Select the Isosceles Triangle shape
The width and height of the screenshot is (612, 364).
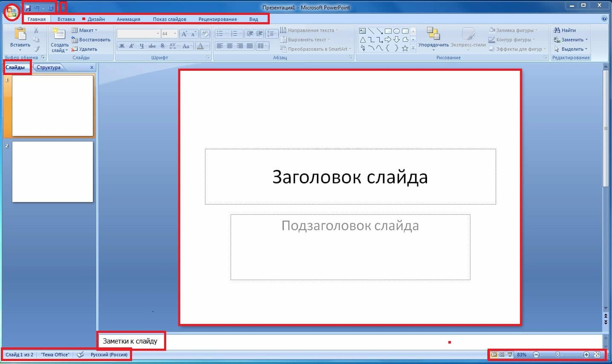[363, 40]
